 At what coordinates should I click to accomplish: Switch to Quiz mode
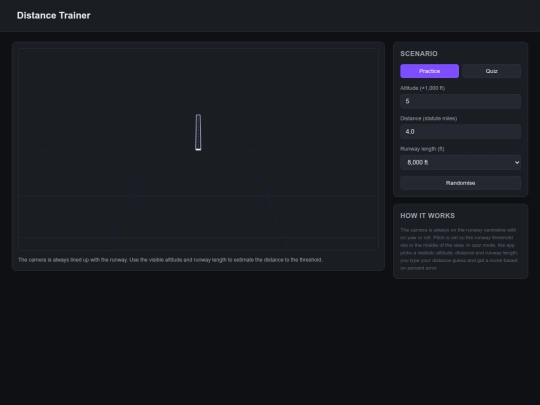(x=491, y=71)
